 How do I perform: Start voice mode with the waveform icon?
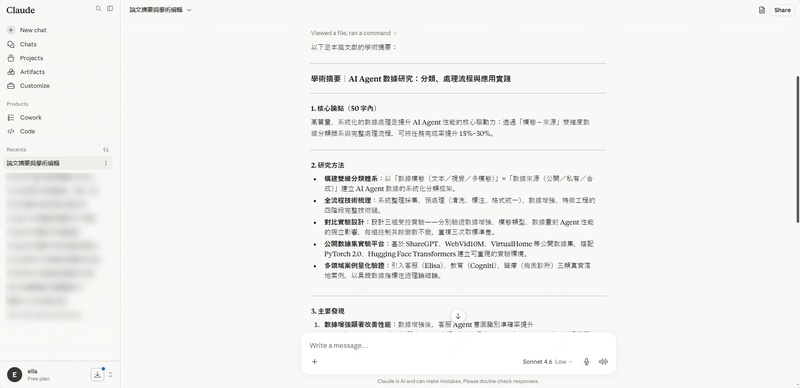tap(603, 361)
